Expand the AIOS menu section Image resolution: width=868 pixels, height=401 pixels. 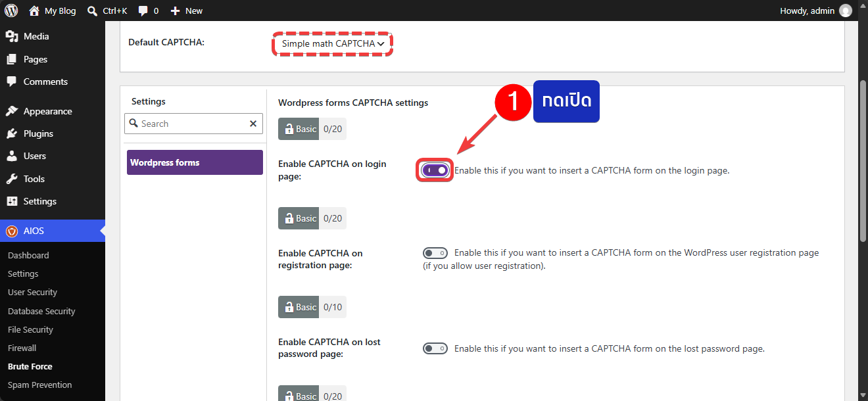click(x=53, y=231)
